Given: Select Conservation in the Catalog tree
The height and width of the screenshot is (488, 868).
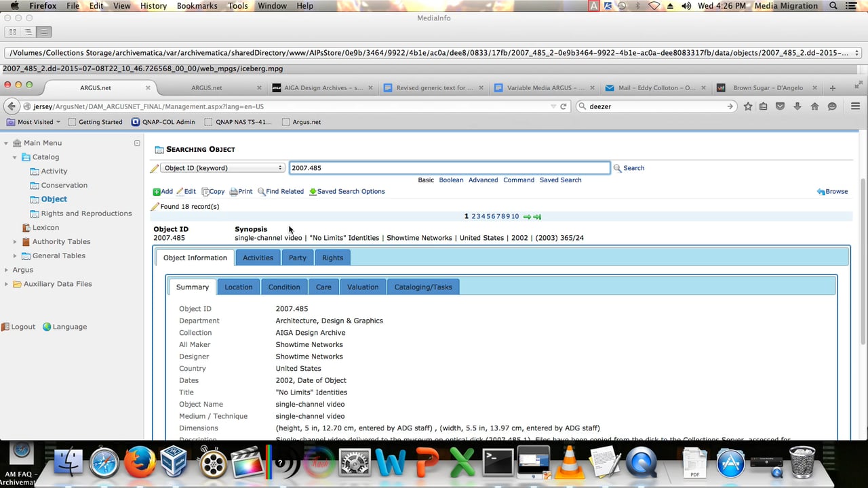Looking at the screenshot, I should point(64,185).
